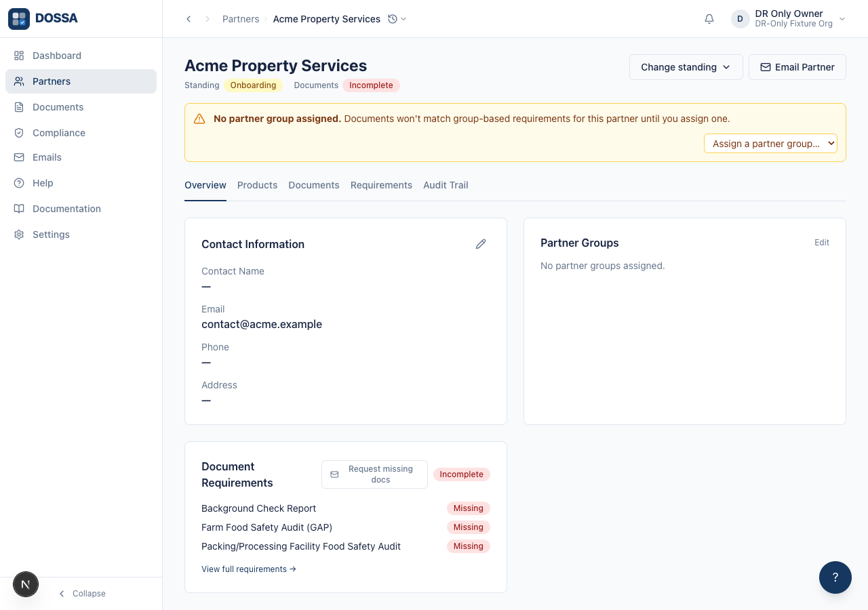The width and height of the screenshot is (868, 610).
Task: Switch to the Products tab
Action: click(x=257, y=185)
